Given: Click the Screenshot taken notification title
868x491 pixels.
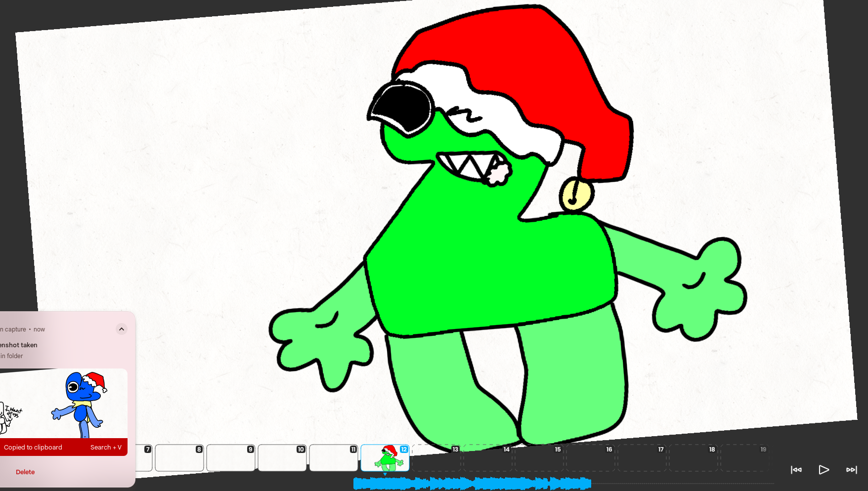Looking at the screenshot, I should click(x=19, y=345).
